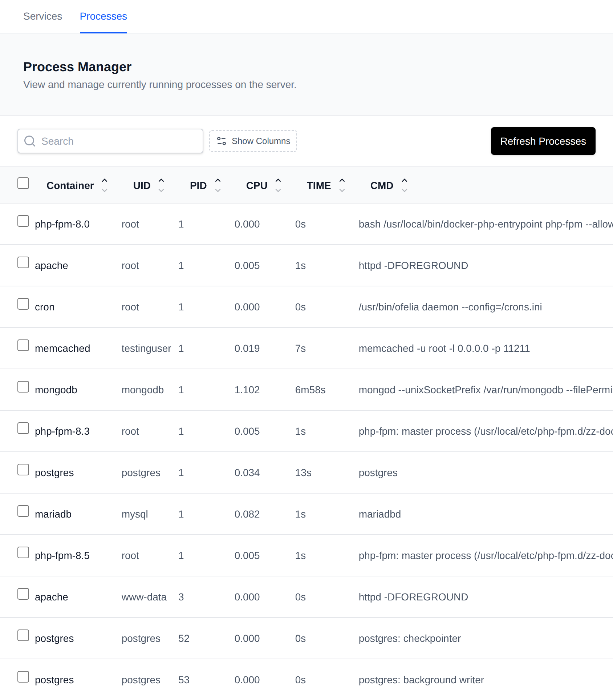Click the www-data UID cell
Image resolution: width=613 pixels, height=700 pixels.
pos(144,597)
